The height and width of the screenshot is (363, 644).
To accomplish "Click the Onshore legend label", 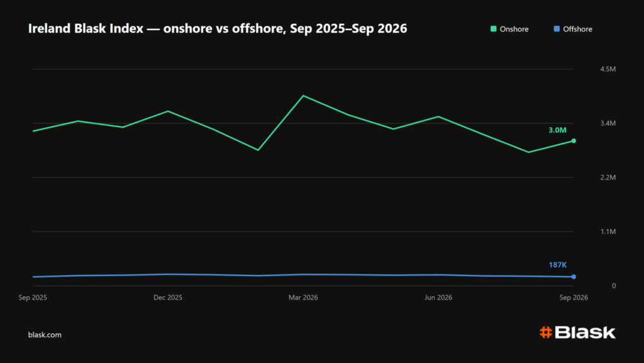I will [514, 29].
